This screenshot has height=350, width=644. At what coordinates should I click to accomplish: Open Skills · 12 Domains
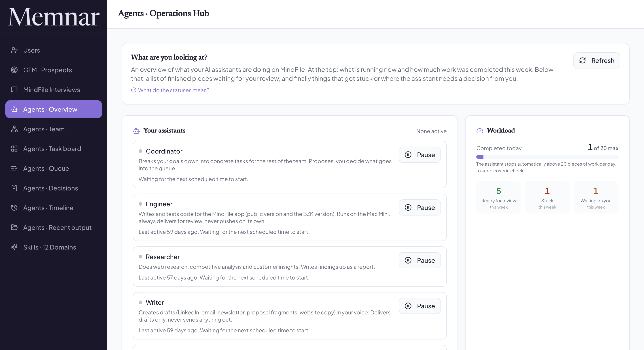click(53, 247)
